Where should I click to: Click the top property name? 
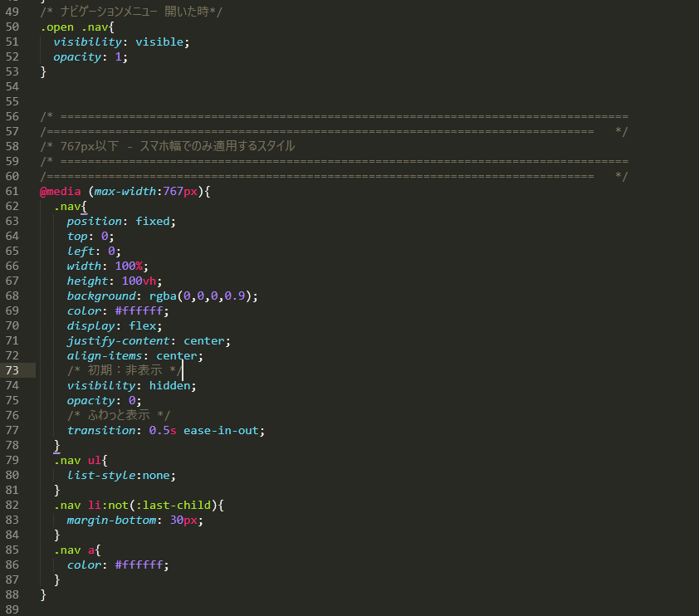(x=77, y=237)
